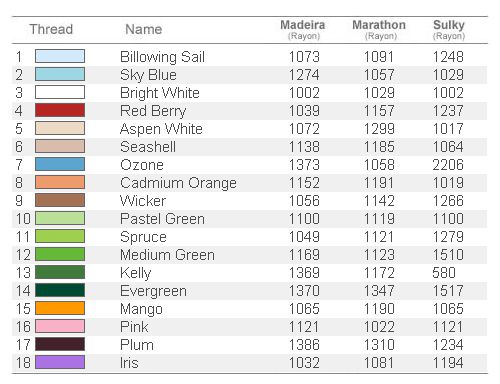The image size is (500, 384).
Task: Select the Iris purple swatch
Action: pos(60,362)
